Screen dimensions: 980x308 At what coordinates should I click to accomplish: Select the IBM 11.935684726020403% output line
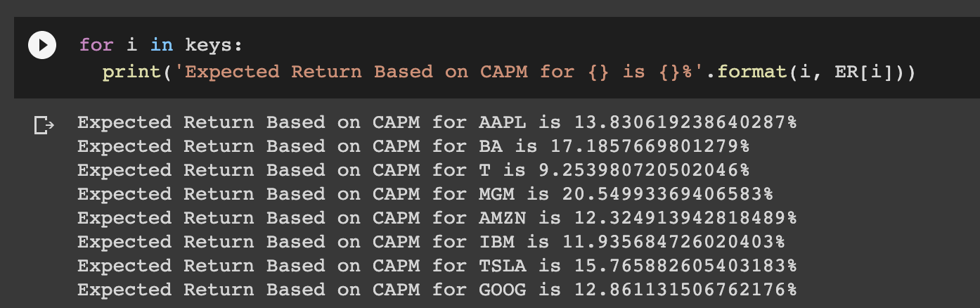coord(431,242)
